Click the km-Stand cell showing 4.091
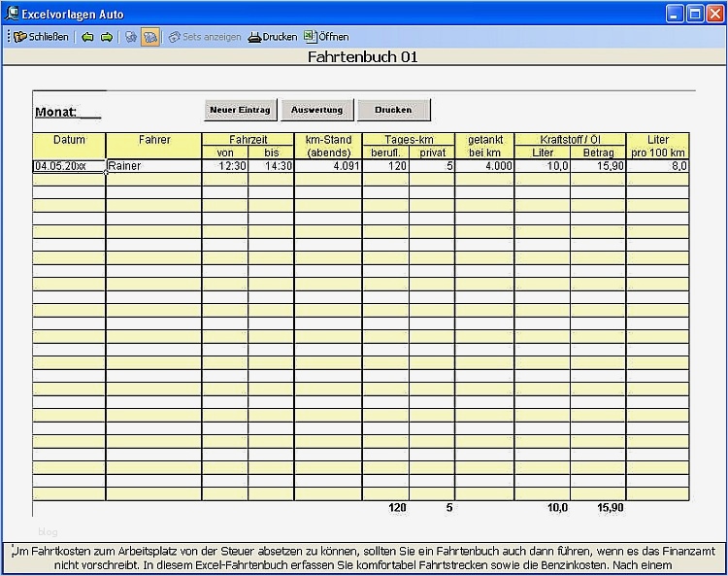The width and height of the screenshot is (728, 576). (328, 166)
